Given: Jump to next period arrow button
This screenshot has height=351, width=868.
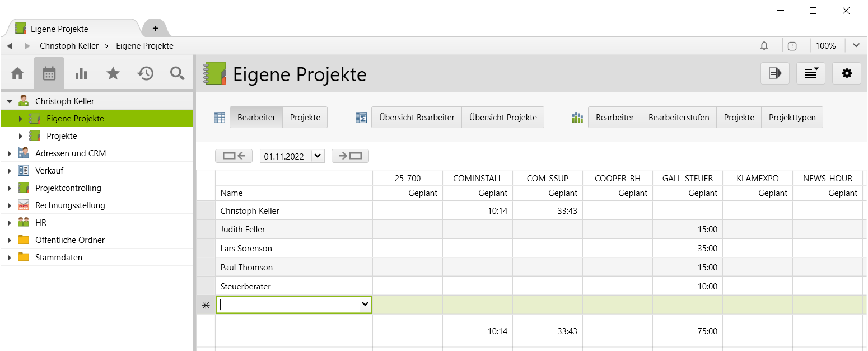Looking at the screenshot, I should tap(350, 156).
